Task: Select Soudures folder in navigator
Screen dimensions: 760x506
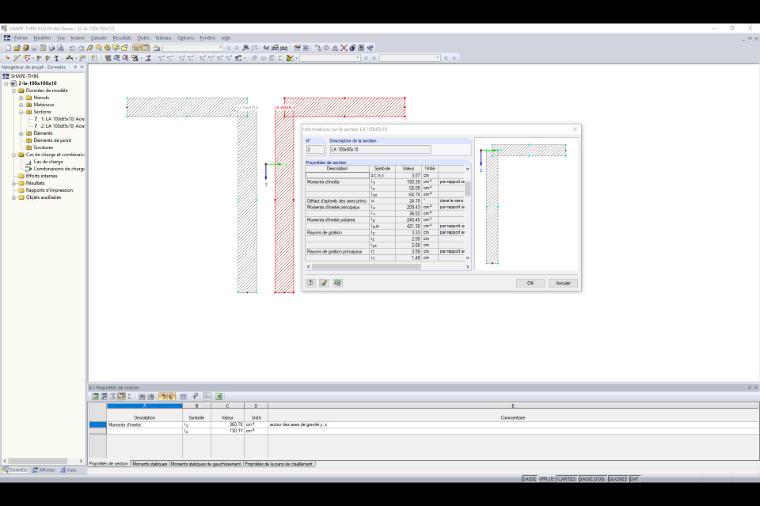Action: pos(43,147)
